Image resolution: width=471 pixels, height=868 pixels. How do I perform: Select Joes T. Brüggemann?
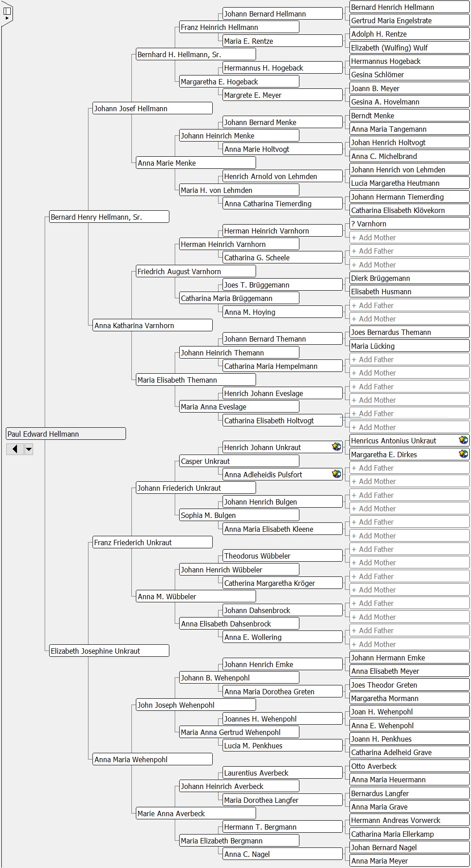(x=282, y=284)
